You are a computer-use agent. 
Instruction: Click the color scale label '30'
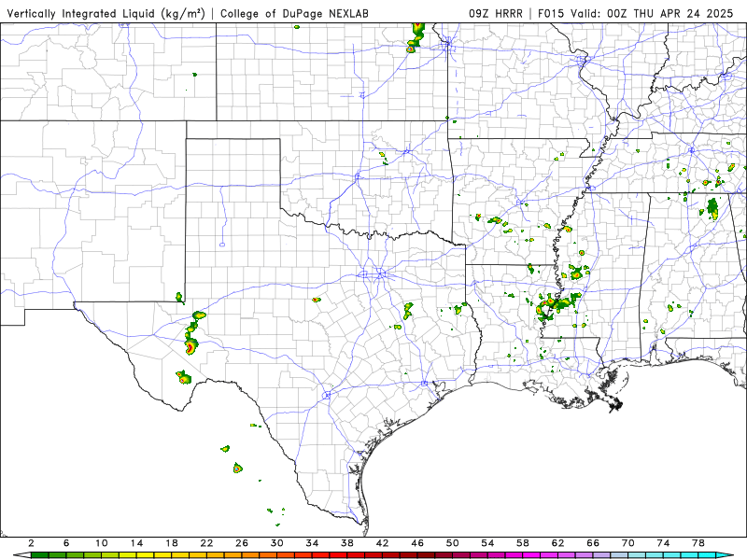click(x=277, y=543)
